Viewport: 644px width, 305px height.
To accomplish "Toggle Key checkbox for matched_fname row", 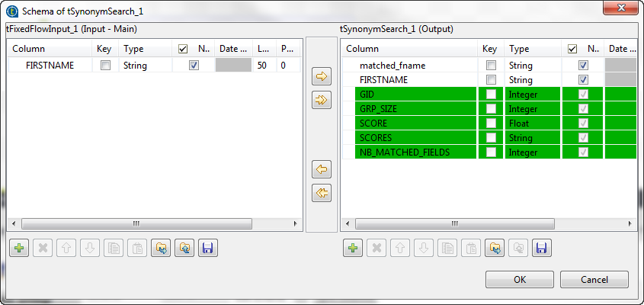I will coord(491,66).
